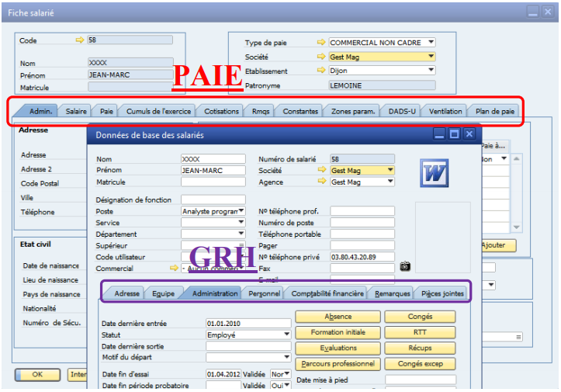Follow the Agence link arrow
Screen dimensions: 561x392
coord(322,181)
